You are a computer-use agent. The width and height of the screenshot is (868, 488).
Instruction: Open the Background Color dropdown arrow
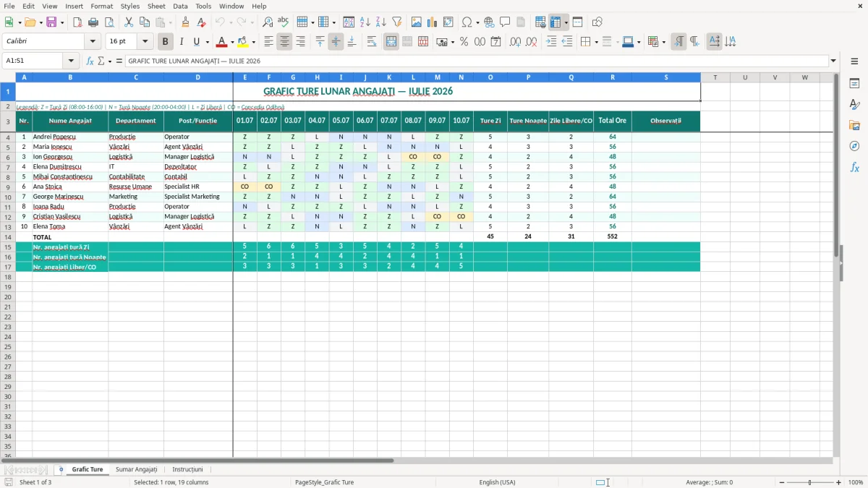[x=253, y=42]
